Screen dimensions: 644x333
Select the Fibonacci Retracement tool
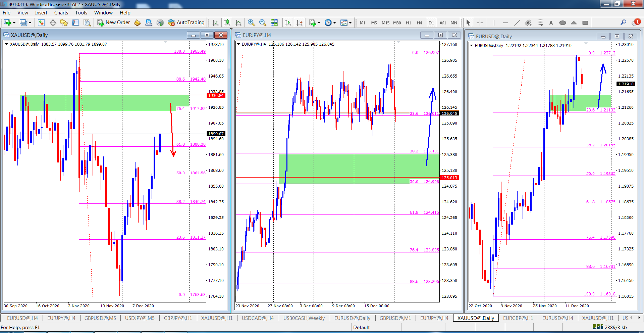540,22
